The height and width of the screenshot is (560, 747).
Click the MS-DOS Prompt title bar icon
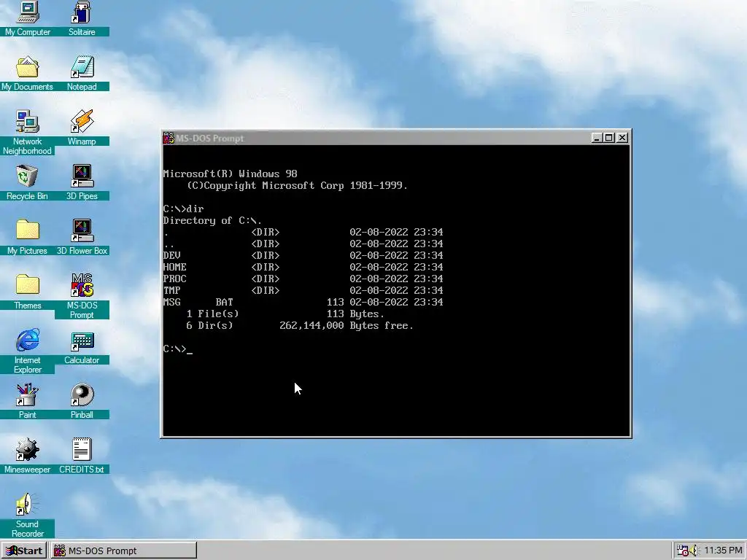pyautogui.click(x=169, y=138)
